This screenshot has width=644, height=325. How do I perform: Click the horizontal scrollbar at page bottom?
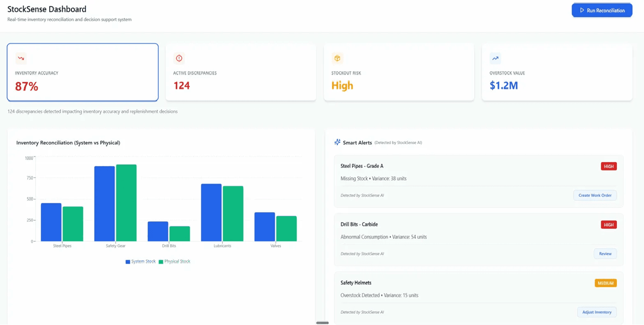[322, 322]
